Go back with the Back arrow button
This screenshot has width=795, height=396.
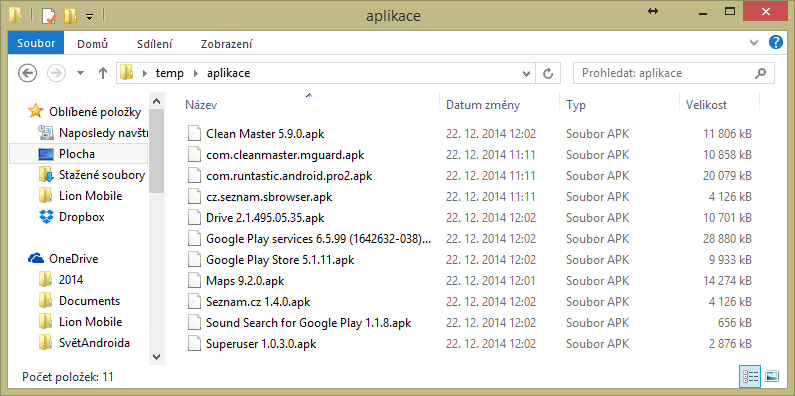[27, 74]
